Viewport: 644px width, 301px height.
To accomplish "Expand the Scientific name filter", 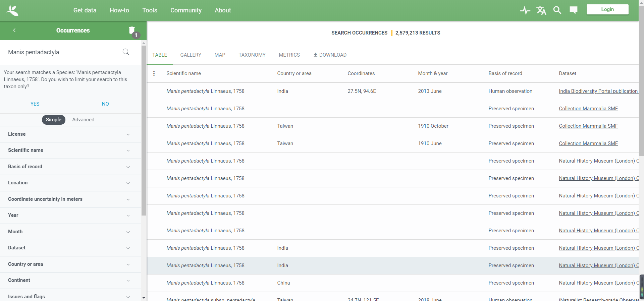I will [70, 150].
